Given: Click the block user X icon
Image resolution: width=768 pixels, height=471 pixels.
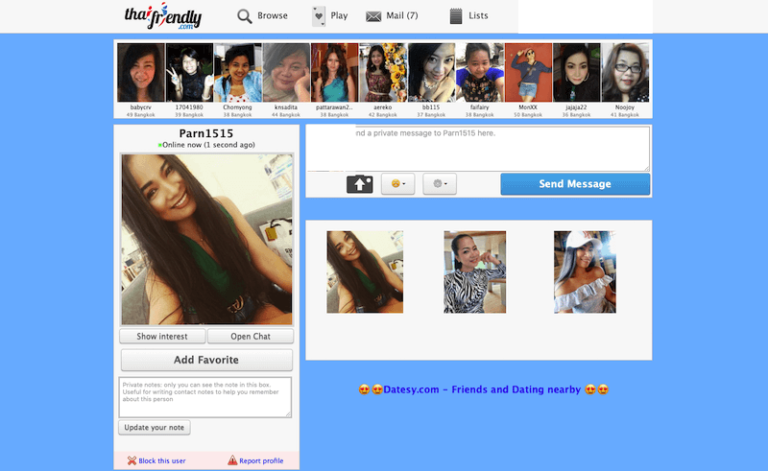Looking at the screenshot, I should (x=131, y=461).
